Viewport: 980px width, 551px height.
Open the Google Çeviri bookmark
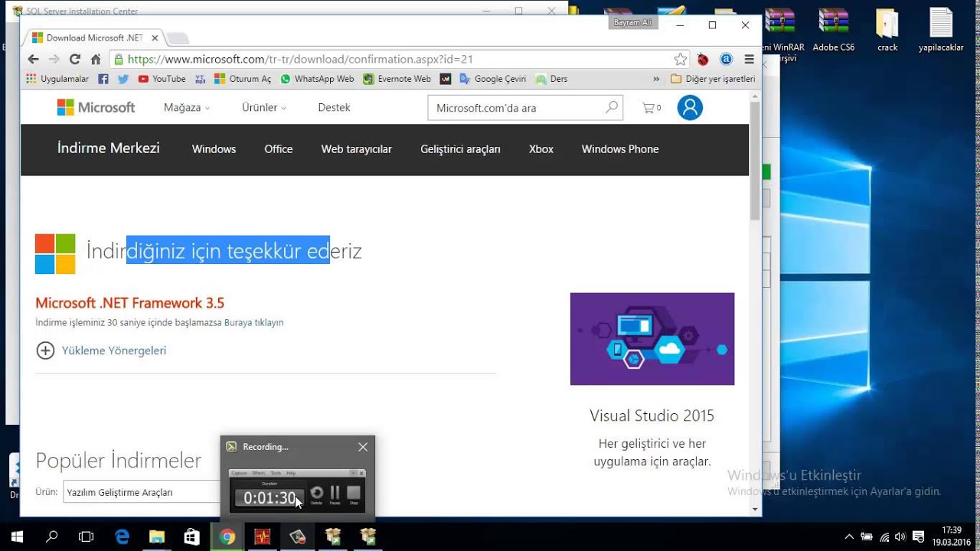click(492, 79)
